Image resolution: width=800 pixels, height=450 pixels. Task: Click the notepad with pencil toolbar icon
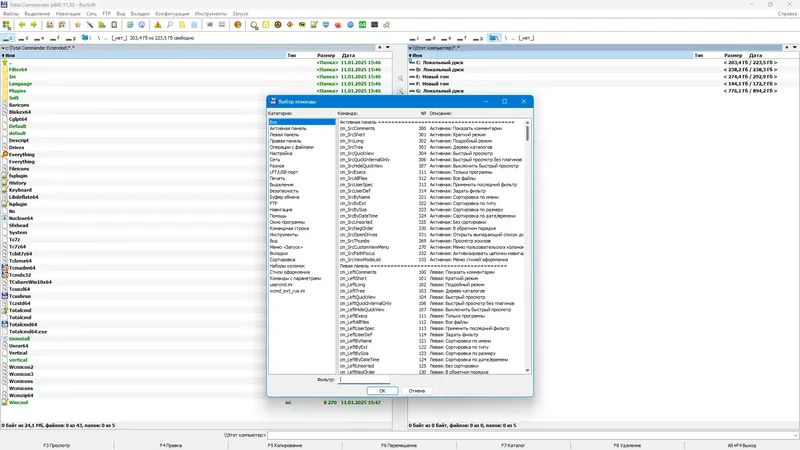(314, 24)
